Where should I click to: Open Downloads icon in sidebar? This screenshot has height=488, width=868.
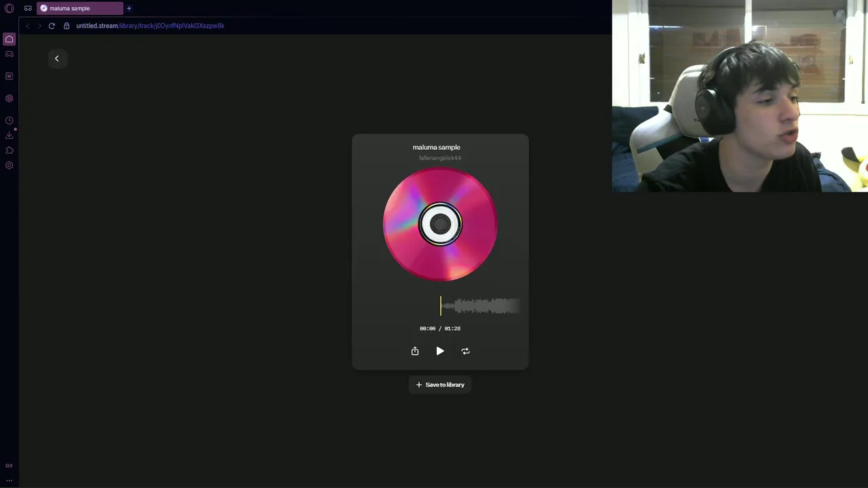click(x=9, y=136)
